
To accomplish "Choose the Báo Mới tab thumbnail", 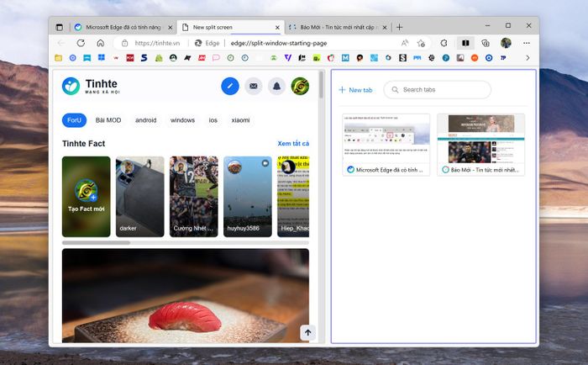I will (x=481, y=145).
